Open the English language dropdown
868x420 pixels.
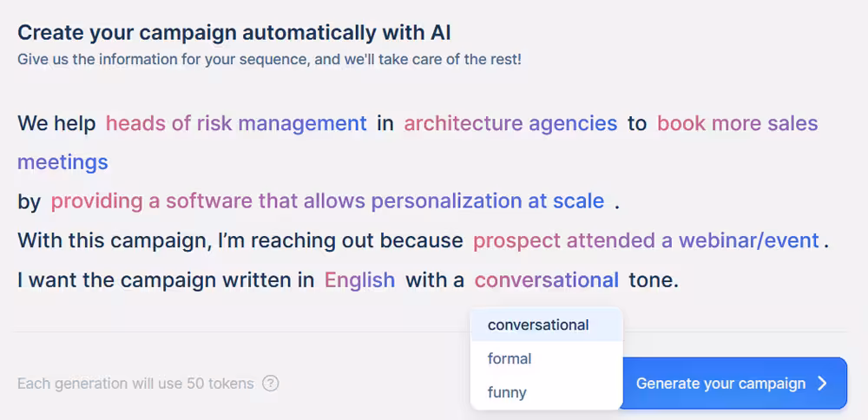359,280
